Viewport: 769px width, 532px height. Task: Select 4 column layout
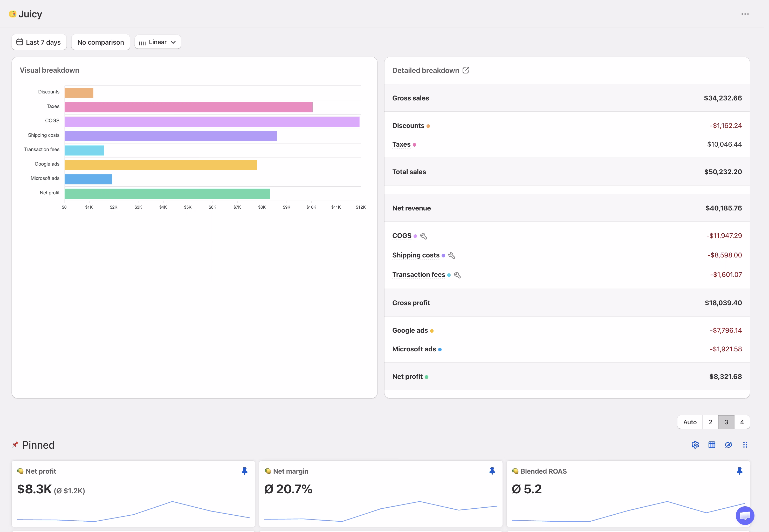(x=742, y=422)
